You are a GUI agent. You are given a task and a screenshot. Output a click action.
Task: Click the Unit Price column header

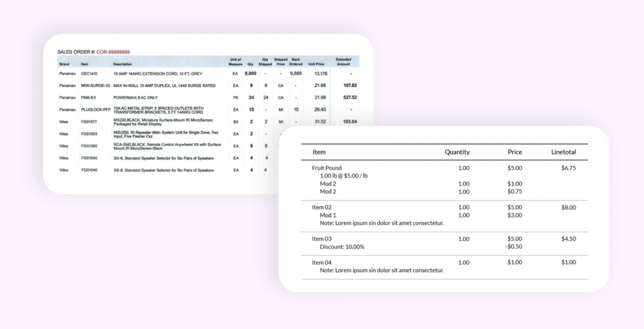(x=316, y=64)
